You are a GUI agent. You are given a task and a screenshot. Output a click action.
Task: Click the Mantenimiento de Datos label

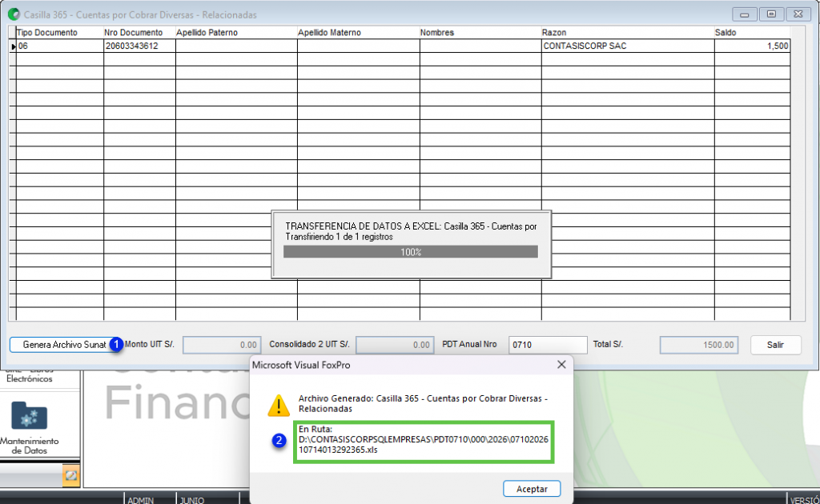click(30, 446)
